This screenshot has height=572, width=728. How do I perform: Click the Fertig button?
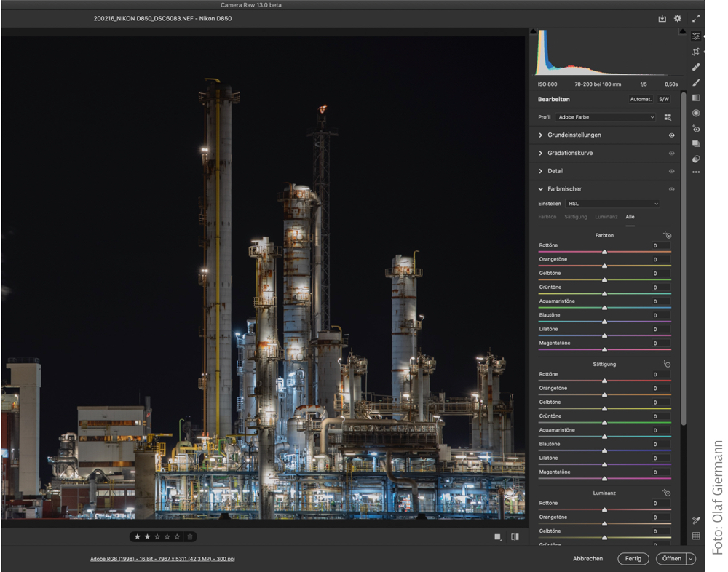coord(633,559)
